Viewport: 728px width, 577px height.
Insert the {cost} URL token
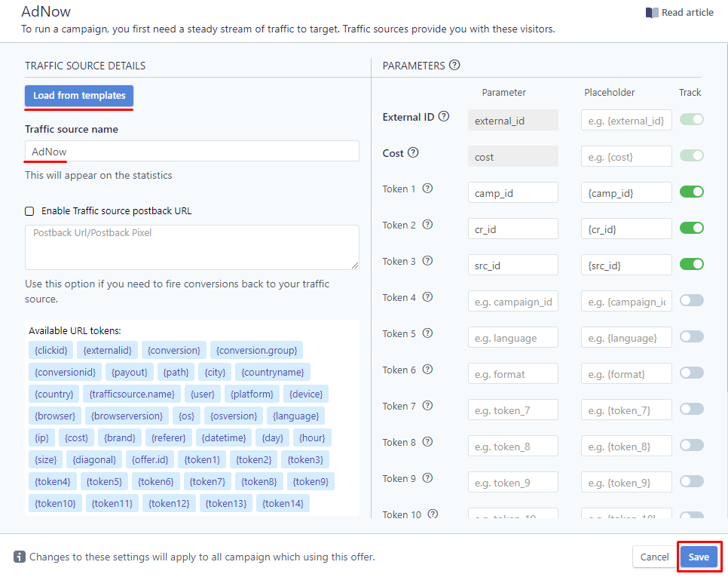(76, 437)
